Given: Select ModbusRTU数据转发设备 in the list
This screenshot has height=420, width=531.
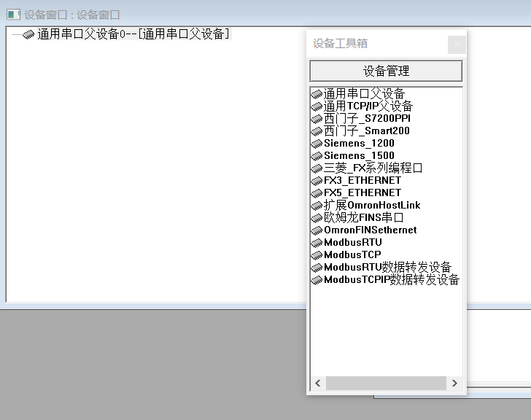Looking at the screenshot, I should (388, 267).
